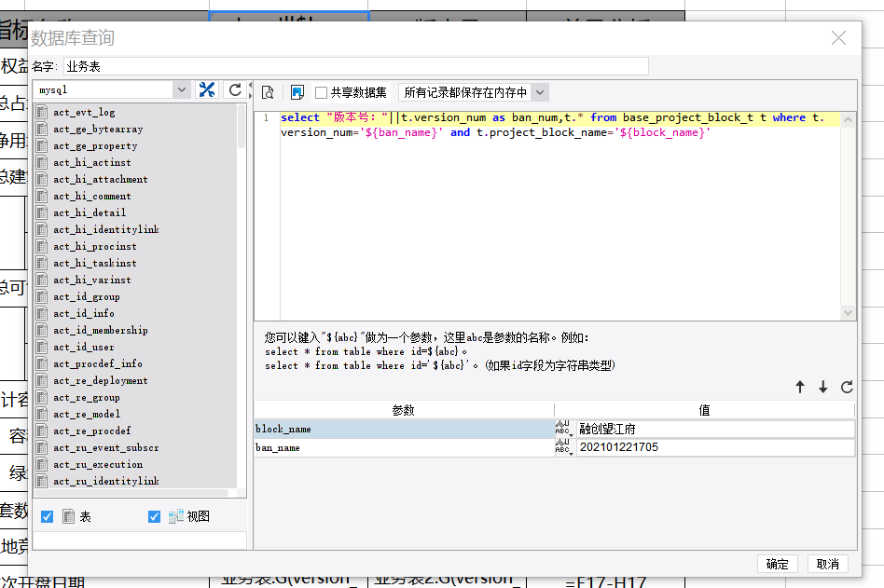
Task: Click the 取消 button
Action: 827,564
